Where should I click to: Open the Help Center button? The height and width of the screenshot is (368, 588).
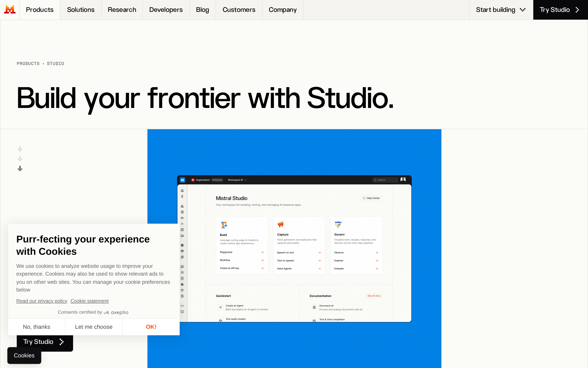click(x=371, y=198)
